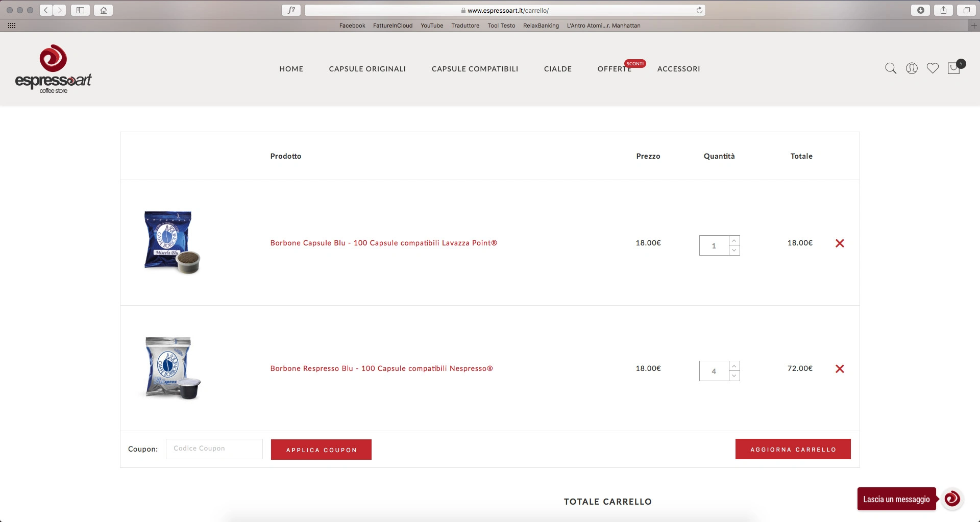Click AGGIORNA CARRELLO button
The image size is (980, 522).
pyautogui.click(x=793, y=449)
